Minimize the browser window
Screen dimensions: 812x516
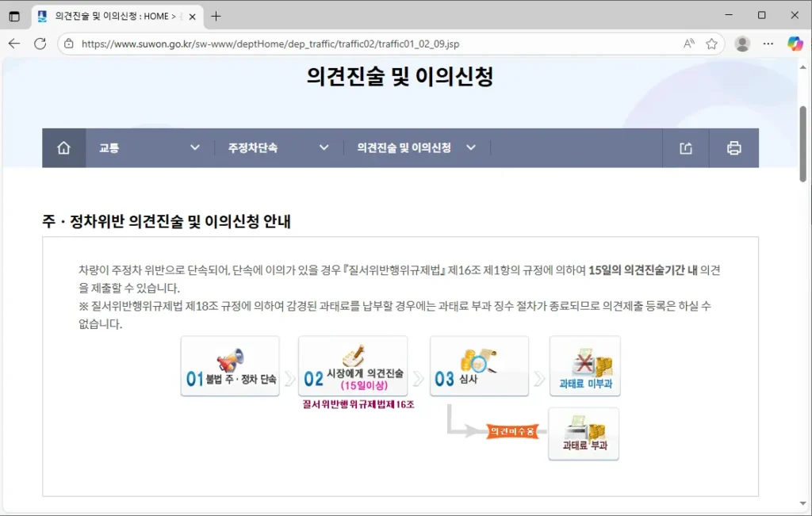coord(729,16)
